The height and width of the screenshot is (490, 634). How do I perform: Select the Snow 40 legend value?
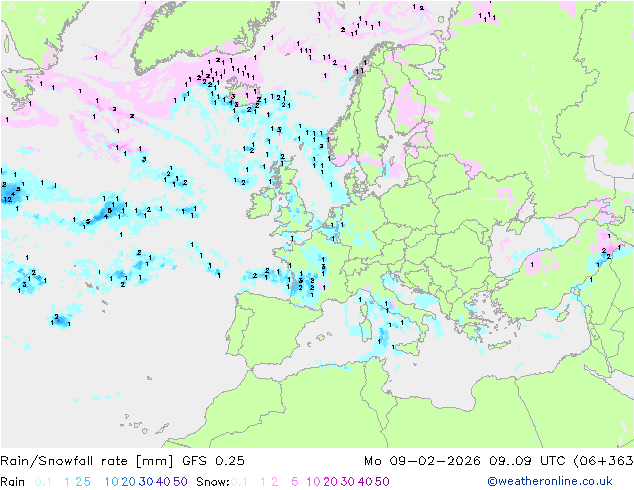pos(365,482)
